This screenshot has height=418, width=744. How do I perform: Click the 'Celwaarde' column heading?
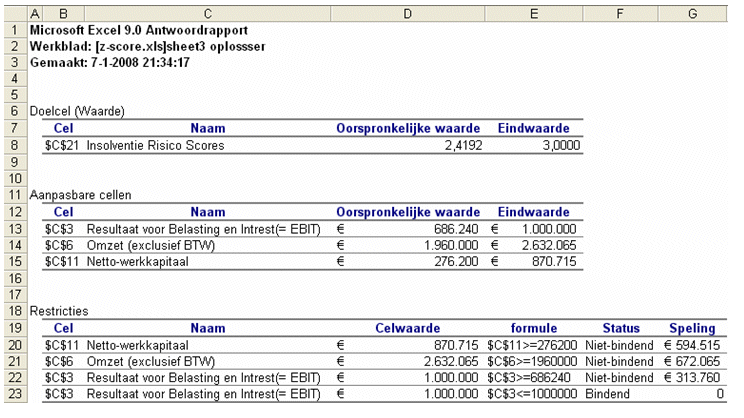point(408,328)
